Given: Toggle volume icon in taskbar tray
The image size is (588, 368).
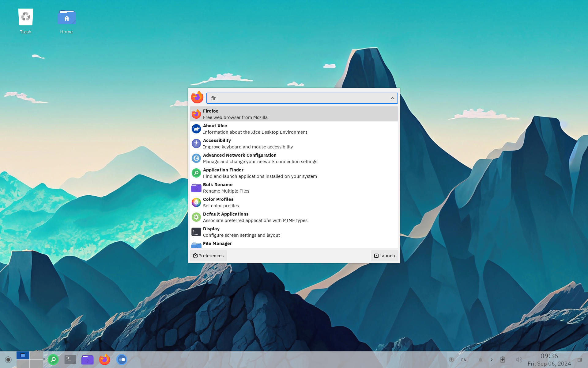Looking at the screenshot, I should 518,359.
